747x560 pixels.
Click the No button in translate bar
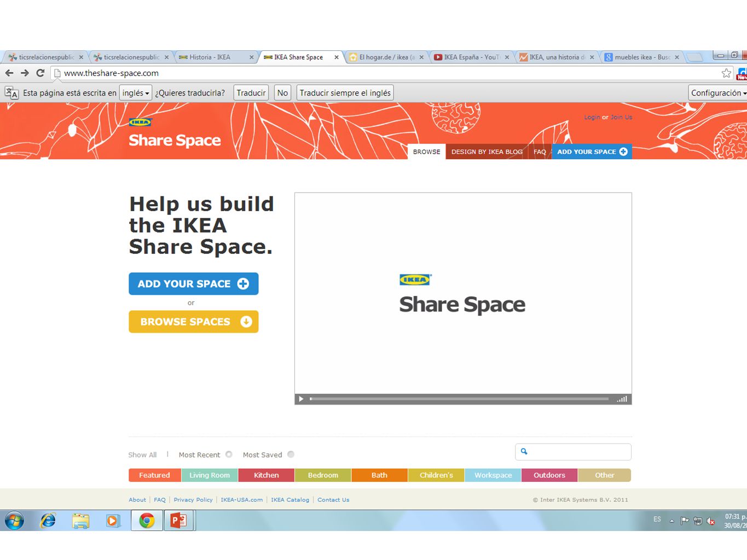pos(282,93)
